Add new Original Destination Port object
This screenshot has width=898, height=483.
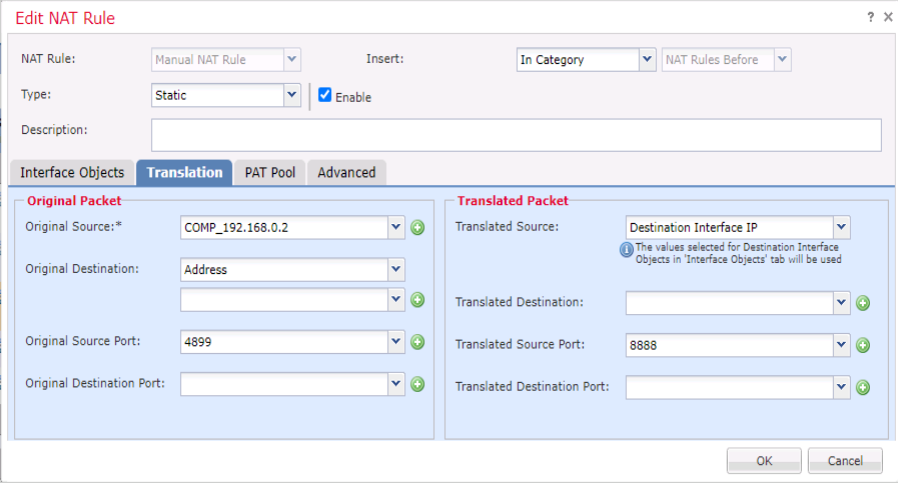pyautogui.click(x=418, y=384)
